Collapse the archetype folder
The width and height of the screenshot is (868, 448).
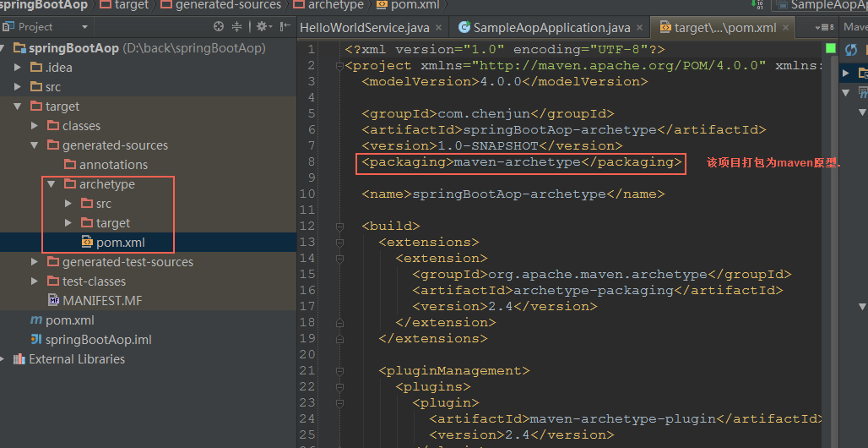click(52, 184)
